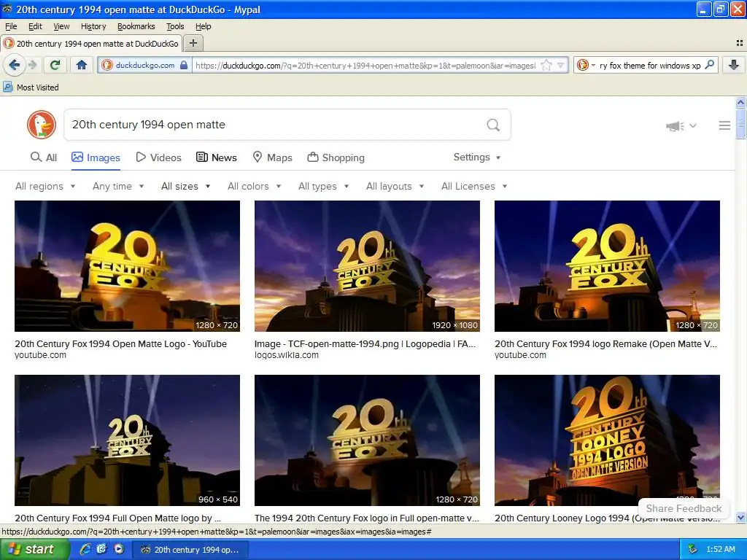
Task: Expand the All regions filter
Action: 45,186
